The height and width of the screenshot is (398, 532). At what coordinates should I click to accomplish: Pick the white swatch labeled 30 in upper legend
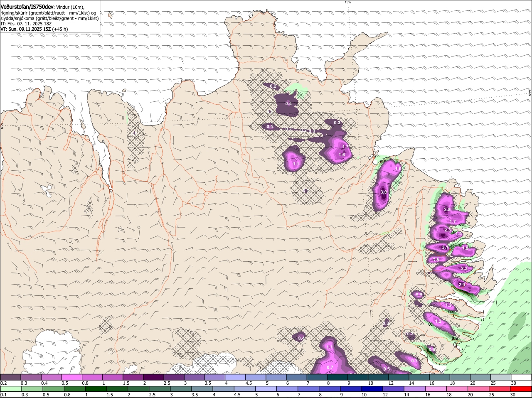point(522,377)
